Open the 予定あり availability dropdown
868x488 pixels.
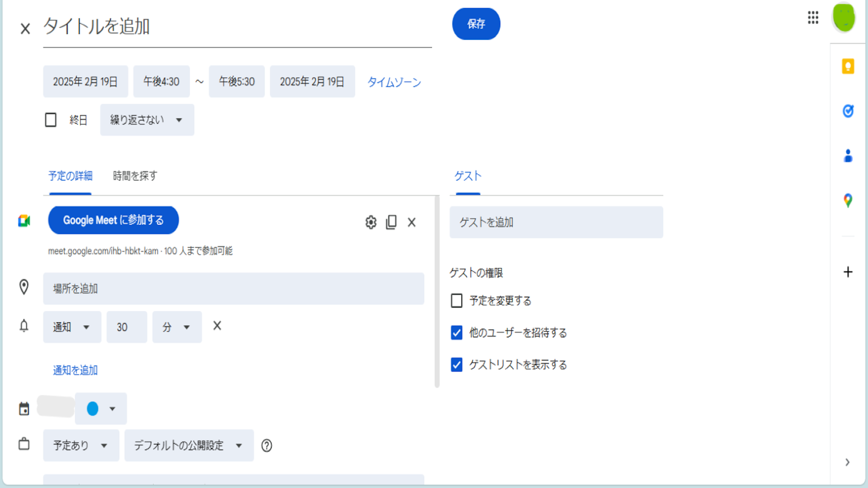point(81,445)
